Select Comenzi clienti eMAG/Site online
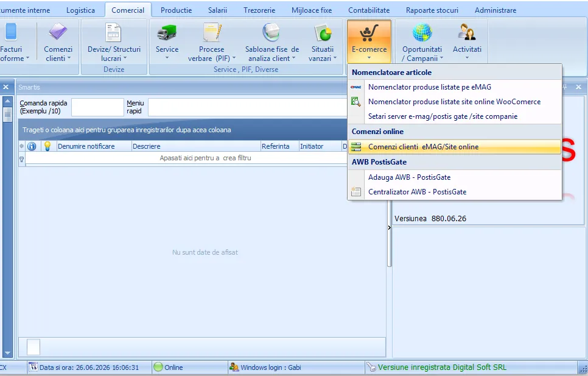588x376 pixels. coord(455,147)
